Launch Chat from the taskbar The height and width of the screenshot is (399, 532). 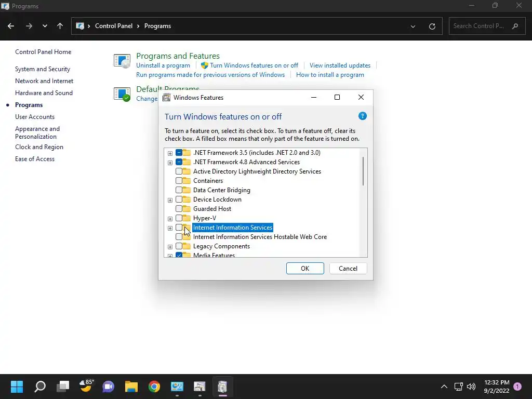pyautogui.click(x=108, y=387)
